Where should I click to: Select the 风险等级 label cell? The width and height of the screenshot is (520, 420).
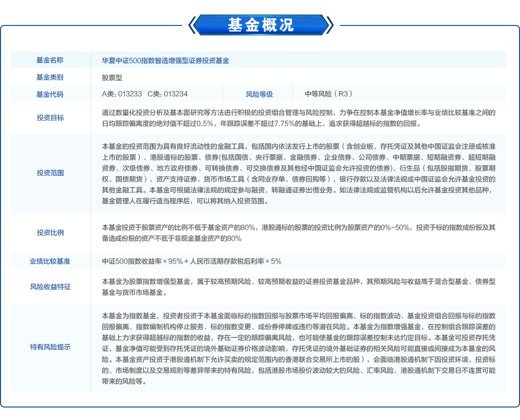click(x=259, y=94)
